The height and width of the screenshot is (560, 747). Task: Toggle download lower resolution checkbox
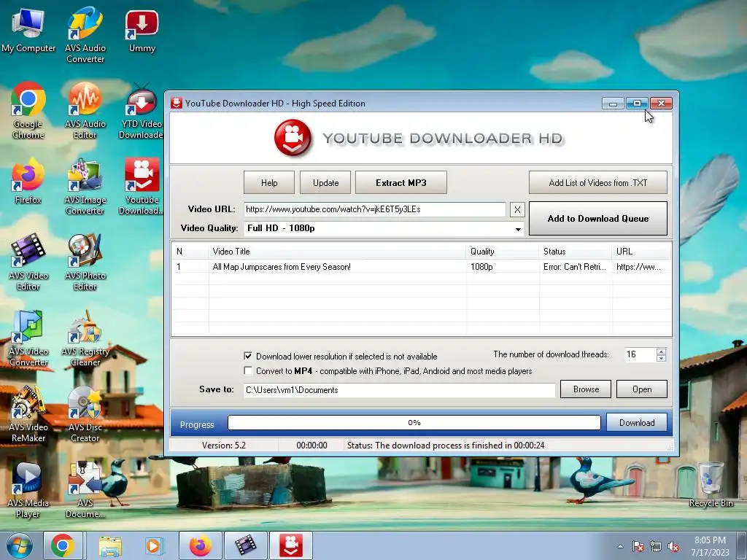coord(248,356)
